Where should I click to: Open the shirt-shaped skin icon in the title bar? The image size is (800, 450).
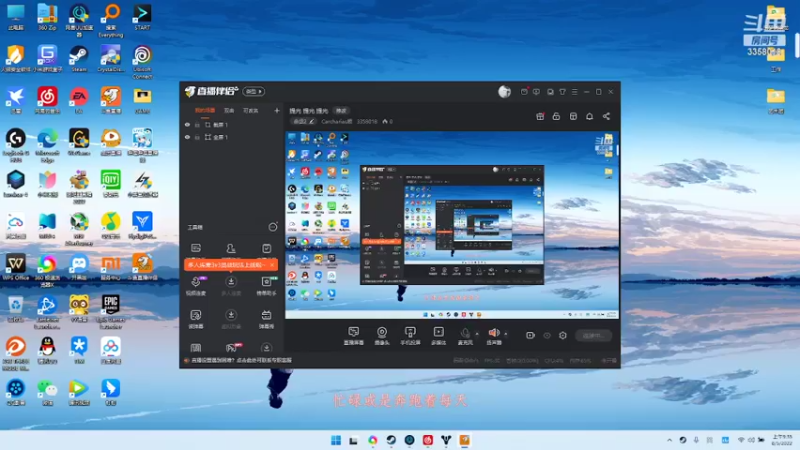(562, 92)
